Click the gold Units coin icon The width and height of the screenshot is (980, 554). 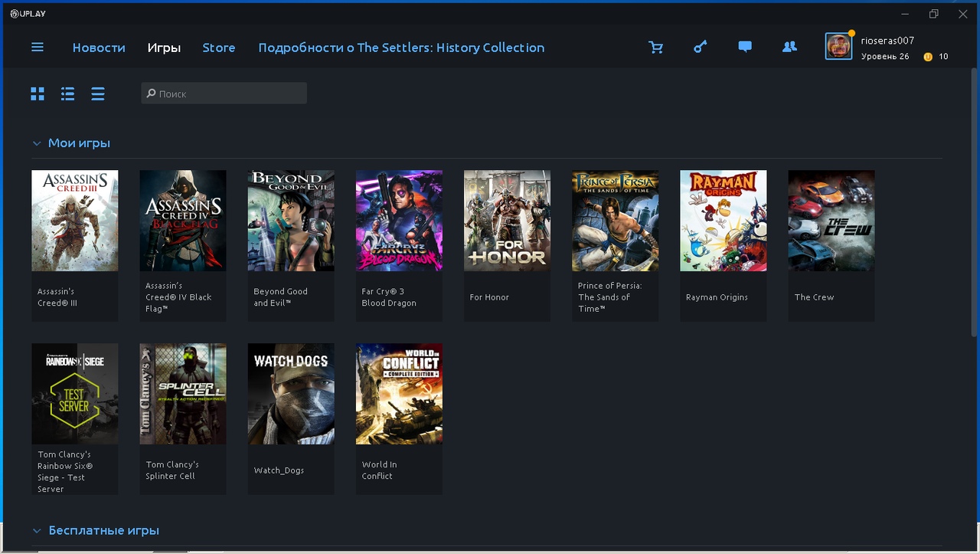[x=928, y=57]
